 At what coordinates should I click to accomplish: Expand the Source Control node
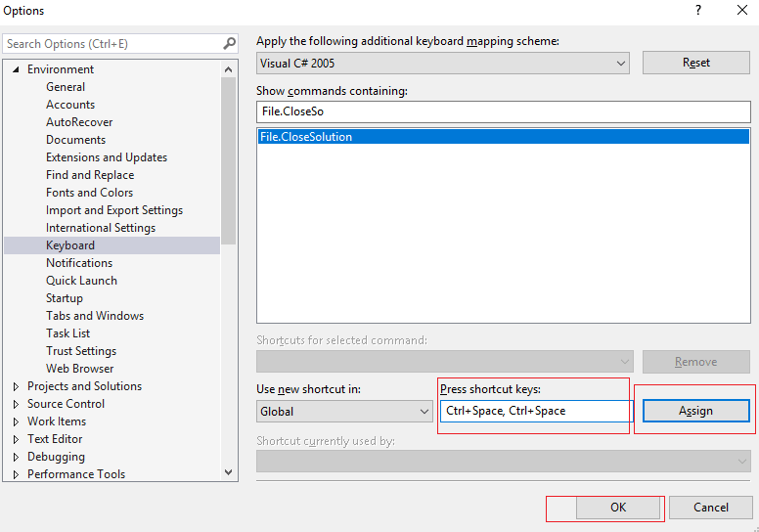click(16, 404)
